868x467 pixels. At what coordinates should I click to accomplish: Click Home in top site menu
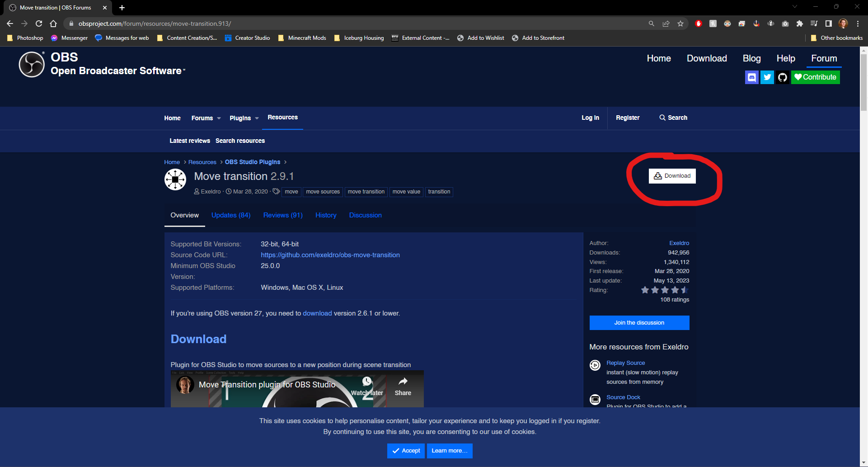pos(659,58)
